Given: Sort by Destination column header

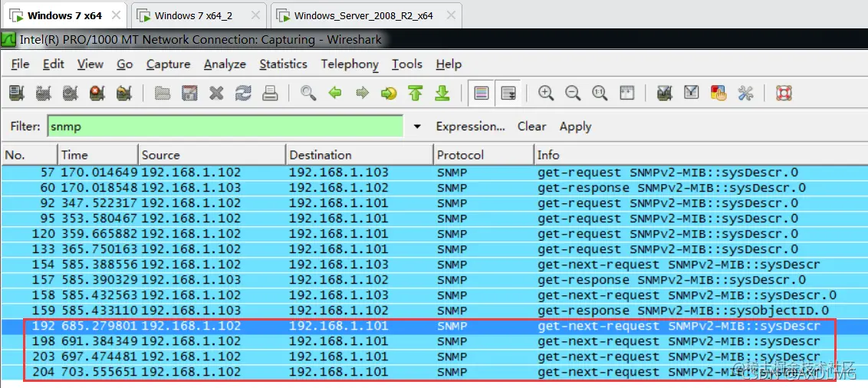Looking at the screenshot, I should [360, 155].
